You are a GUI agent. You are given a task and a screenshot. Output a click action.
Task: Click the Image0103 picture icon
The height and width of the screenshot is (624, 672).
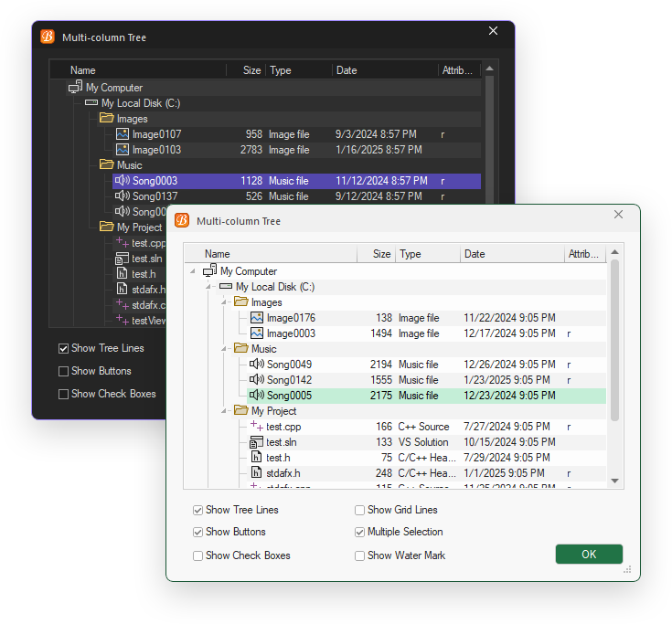pos(123,150)
